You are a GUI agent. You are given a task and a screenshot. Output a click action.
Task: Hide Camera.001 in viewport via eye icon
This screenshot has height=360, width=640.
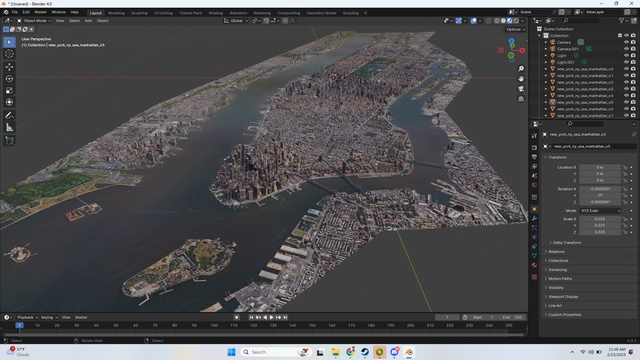pyautogui.click(x=626, y=49)
